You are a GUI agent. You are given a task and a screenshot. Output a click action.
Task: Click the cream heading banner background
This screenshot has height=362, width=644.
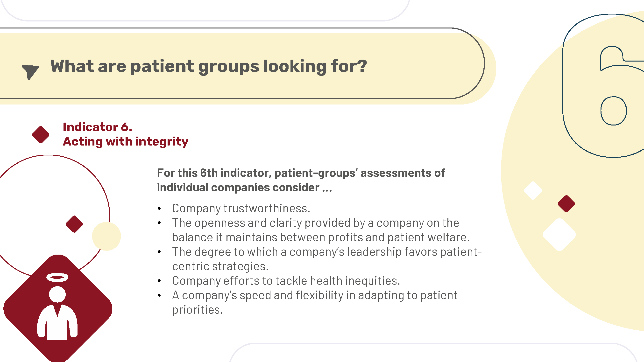240,66
